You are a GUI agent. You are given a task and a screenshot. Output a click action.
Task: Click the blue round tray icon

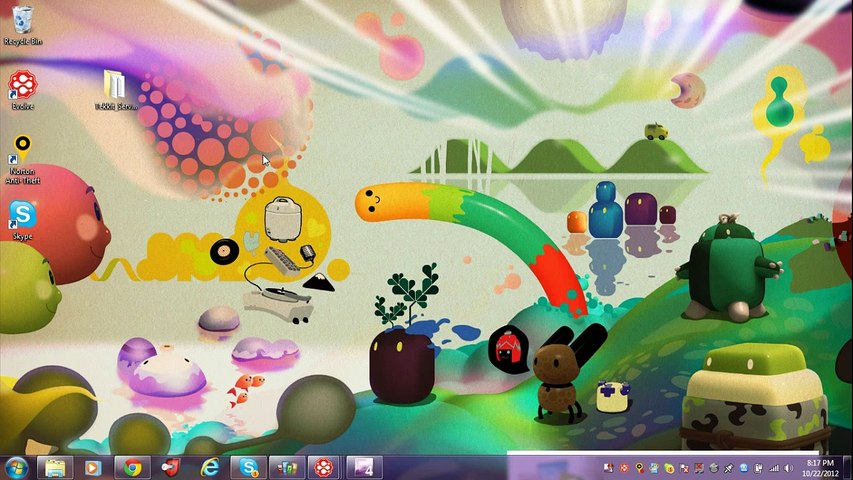coord(743,468)
